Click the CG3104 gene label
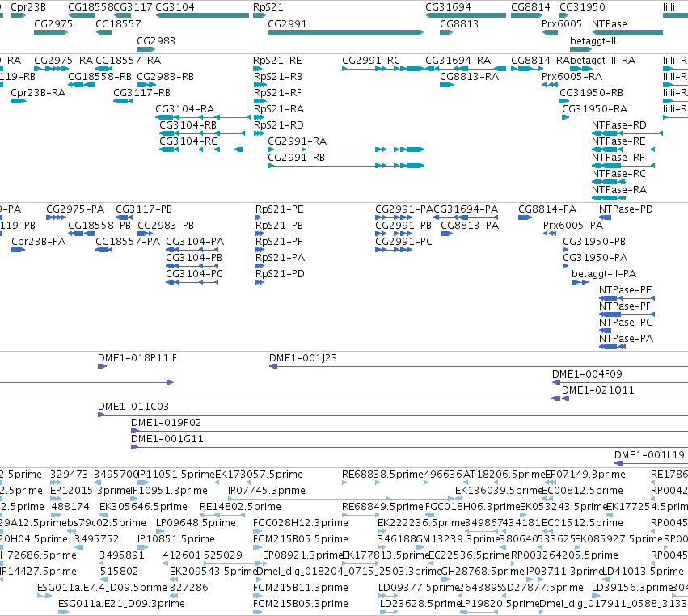This screenshot has height=616, width=688. point(175,7)
